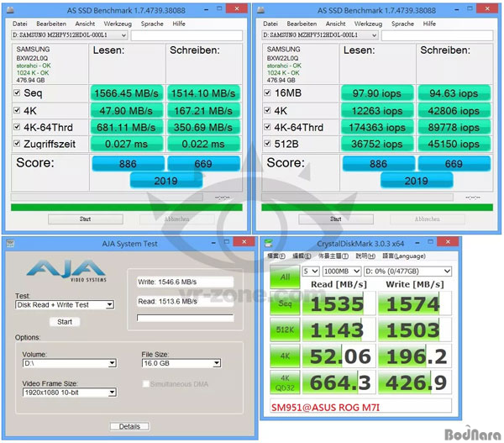The height and width of the screenshot is (443, 504).
Task: Toggle 4K-64Thrd checkbox in left AS SSD window
Action: coord(17,127)
